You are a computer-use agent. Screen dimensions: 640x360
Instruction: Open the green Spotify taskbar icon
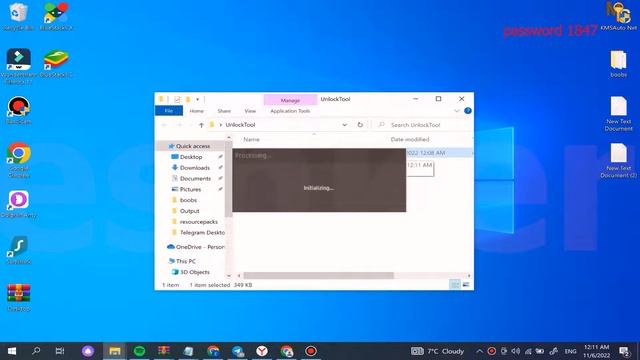139,351
